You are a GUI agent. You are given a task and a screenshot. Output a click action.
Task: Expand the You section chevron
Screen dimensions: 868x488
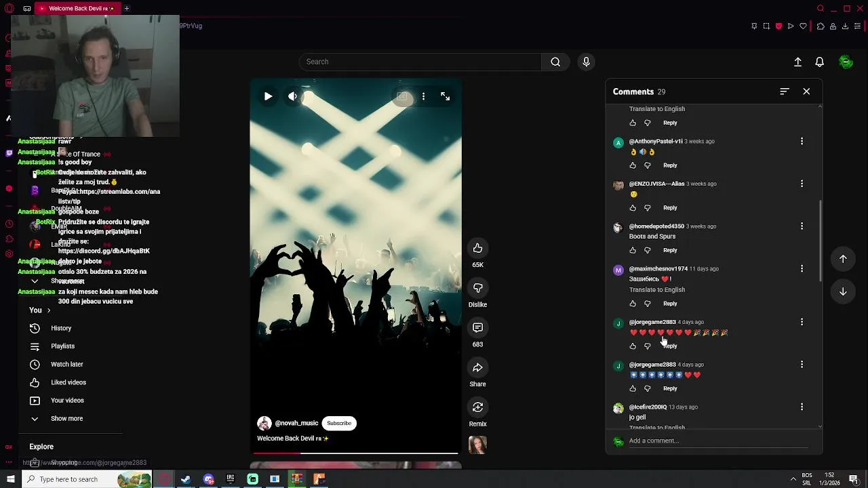pyautogui.click(x=49, y=310)
